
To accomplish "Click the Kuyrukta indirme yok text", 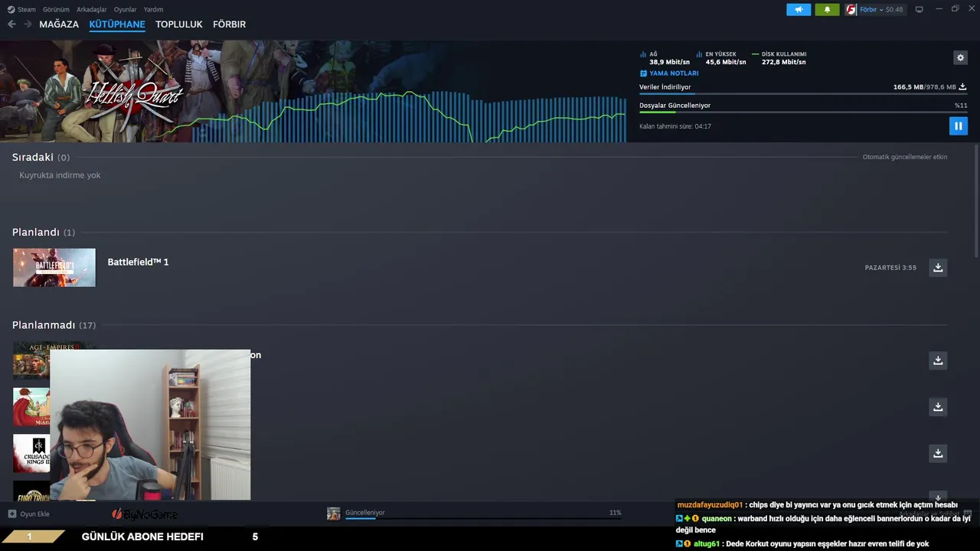I will pos(60,175).
